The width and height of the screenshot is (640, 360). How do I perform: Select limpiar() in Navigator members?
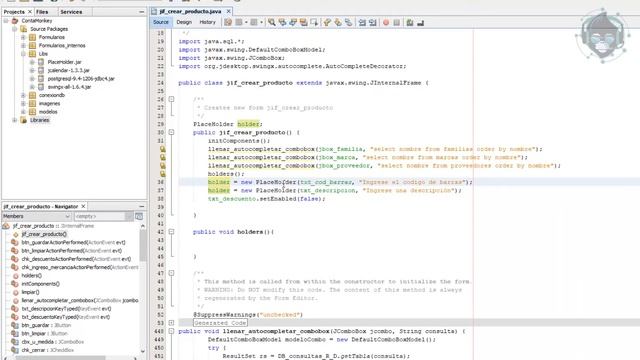pos(30,292)
